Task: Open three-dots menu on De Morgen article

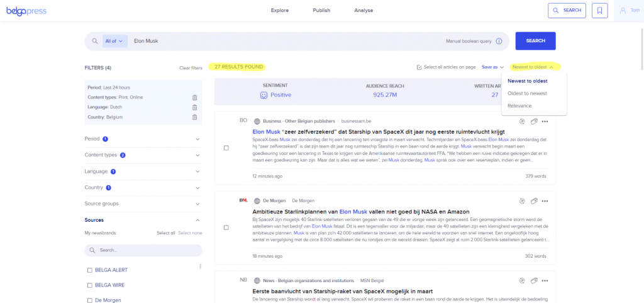Action: tap(545, 201)
